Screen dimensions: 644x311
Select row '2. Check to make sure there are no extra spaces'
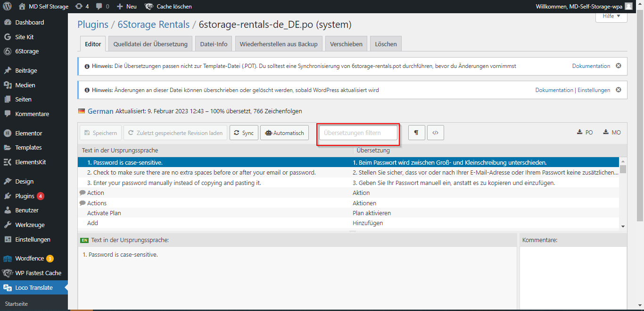[x=348, y=172]
